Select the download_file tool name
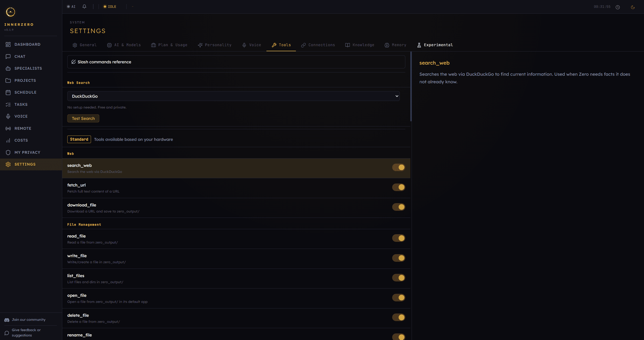 tap(82, 205)
